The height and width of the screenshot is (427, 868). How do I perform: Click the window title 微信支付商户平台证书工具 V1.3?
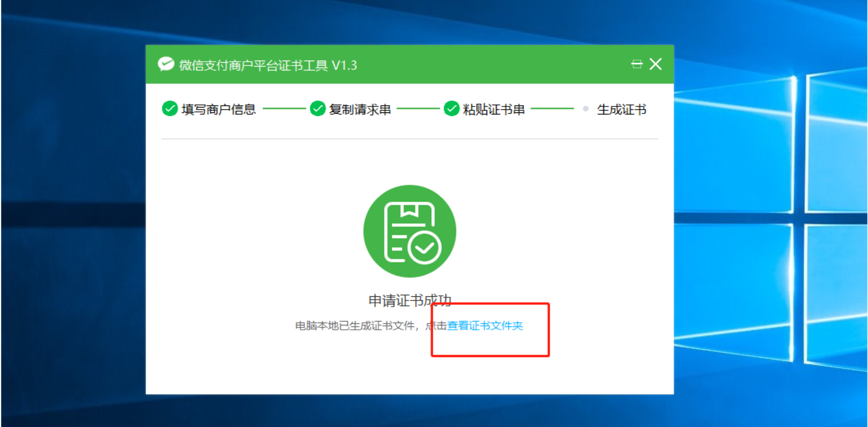268,65
